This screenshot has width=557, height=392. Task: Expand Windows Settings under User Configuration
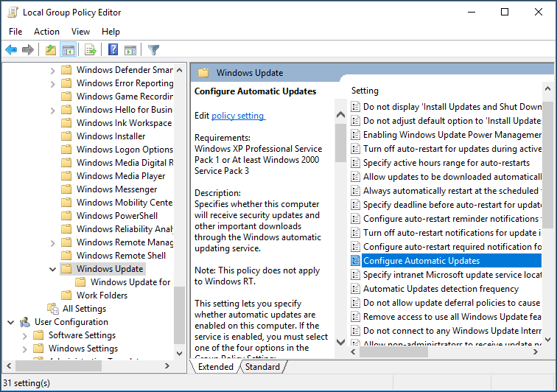(x=24, y=349)
